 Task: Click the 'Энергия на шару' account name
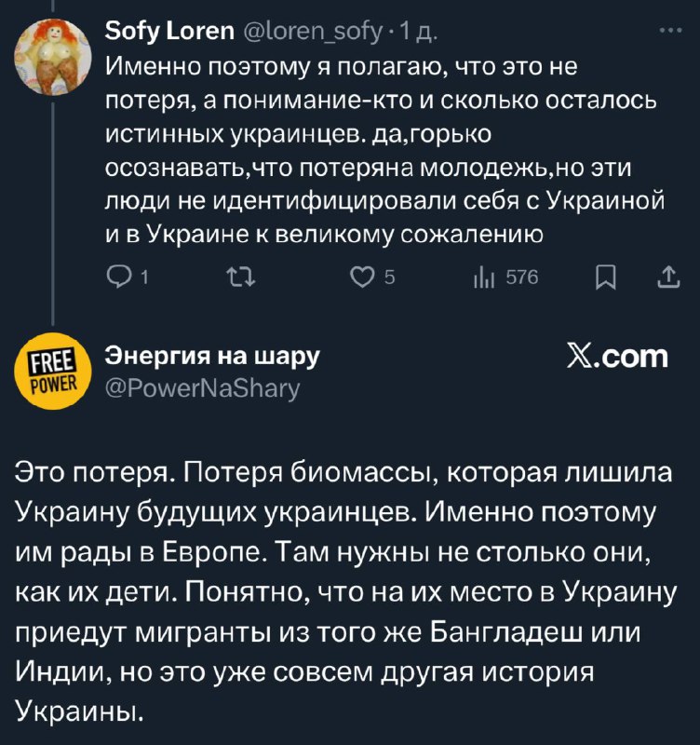[210, 356]
